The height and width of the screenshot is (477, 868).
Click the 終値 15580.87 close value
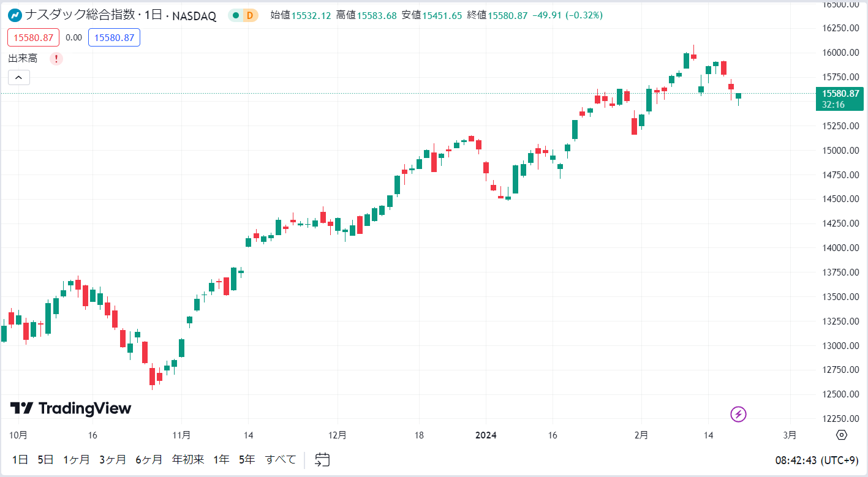coord(497,15)
